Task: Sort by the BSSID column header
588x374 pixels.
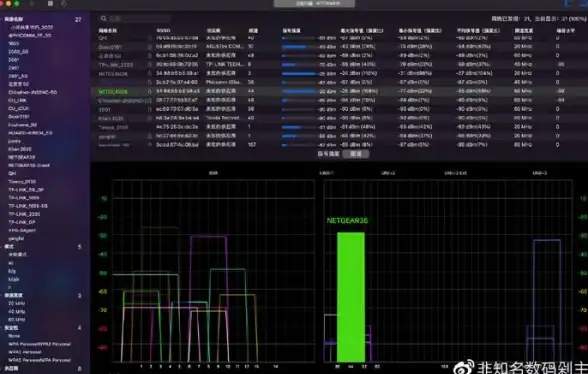Action: pos(164,30)
